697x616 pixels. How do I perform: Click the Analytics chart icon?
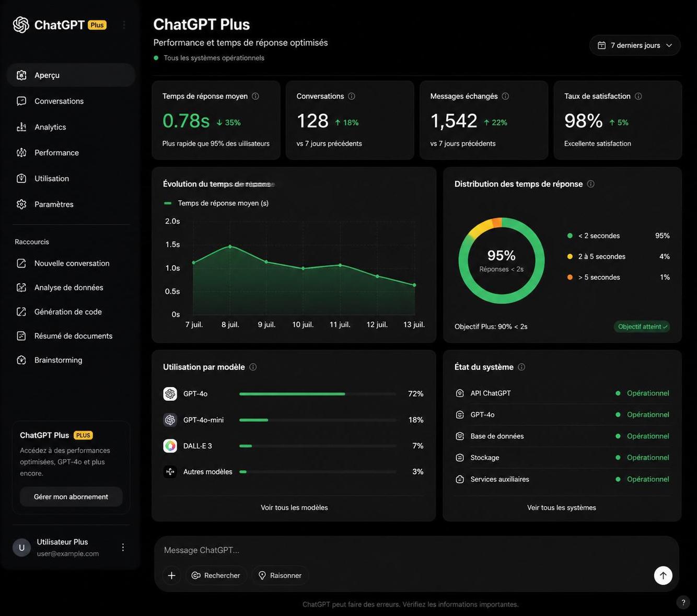pyautogui.click(x=21, y=127)
